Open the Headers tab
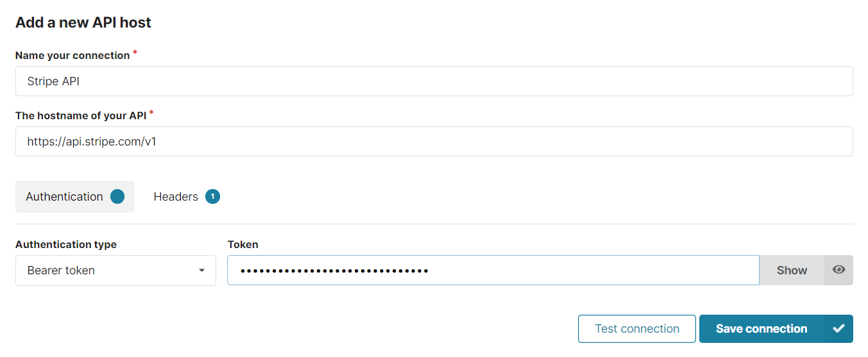Viewport: 868px width, 357px height. [x=176, y=197]
